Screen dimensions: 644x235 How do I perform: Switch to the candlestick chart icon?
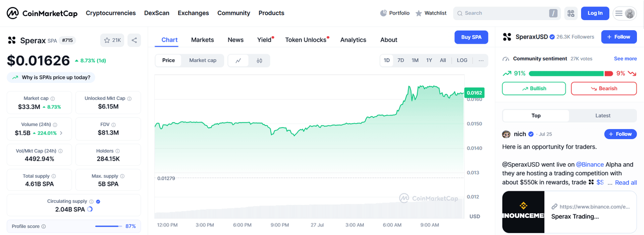click(260, 60)
